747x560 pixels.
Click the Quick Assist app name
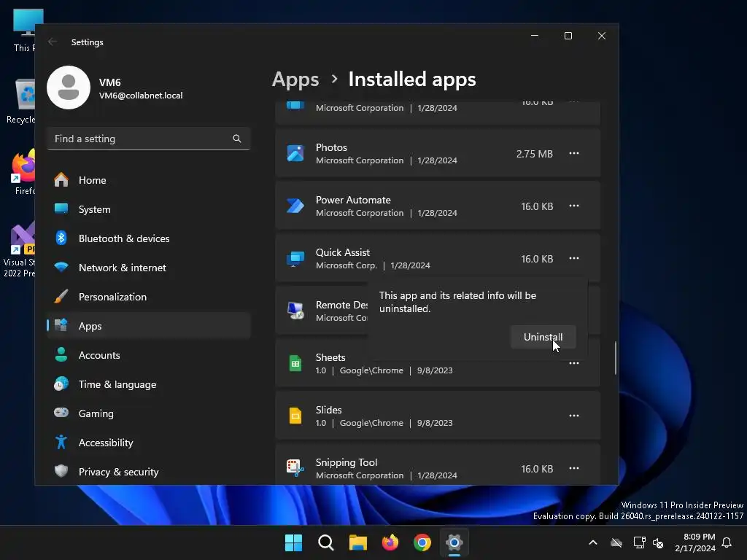[x=343, y=252]
